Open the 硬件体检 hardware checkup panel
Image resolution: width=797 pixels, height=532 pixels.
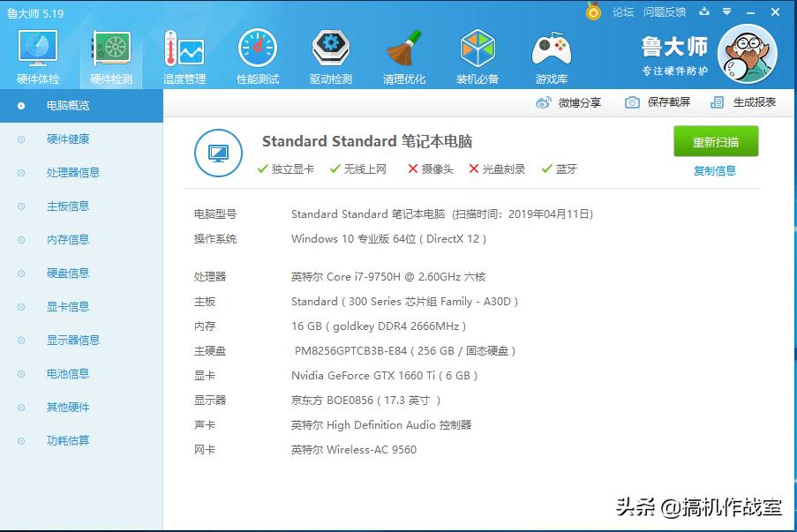point(36,55)
